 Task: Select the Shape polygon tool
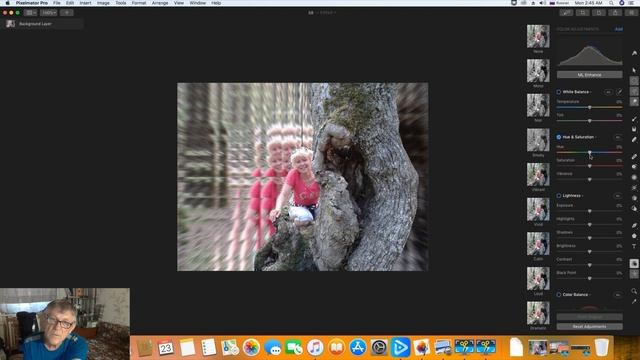[x=634, y=236]
